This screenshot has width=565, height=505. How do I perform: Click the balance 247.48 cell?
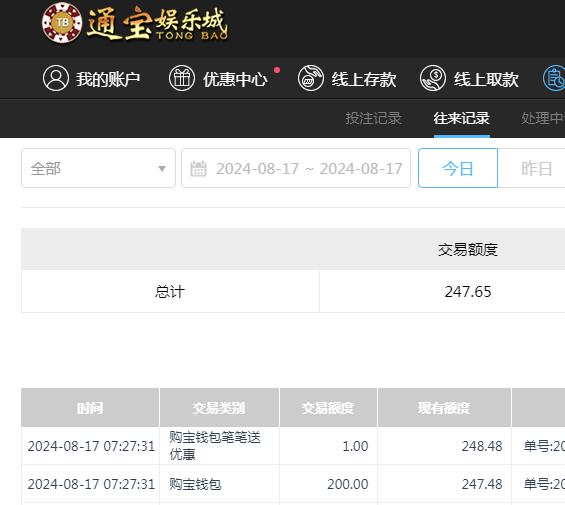click(x=444, y=484)
